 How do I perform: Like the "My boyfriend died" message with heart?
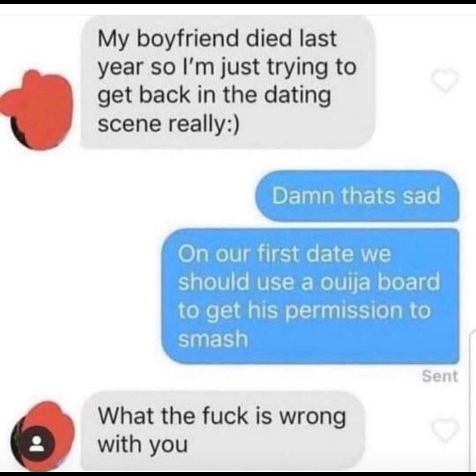pos(445,81)
